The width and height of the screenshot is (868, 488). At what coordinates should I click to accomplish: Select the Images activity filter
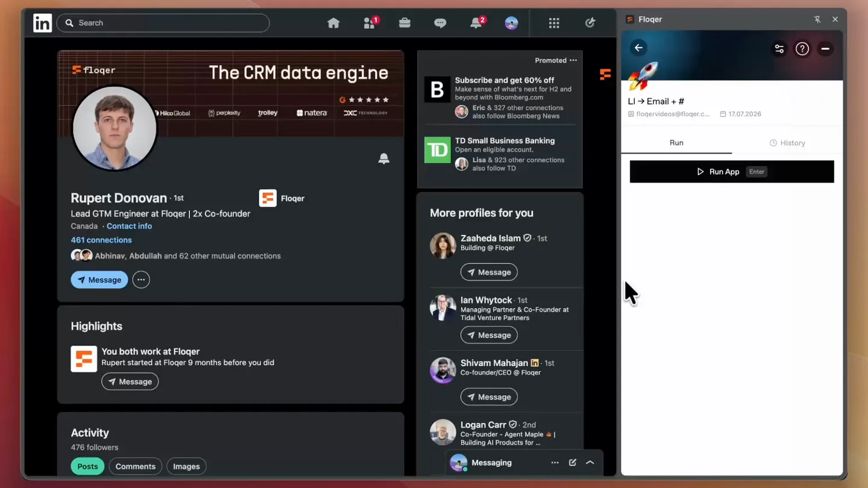point(186,466)
